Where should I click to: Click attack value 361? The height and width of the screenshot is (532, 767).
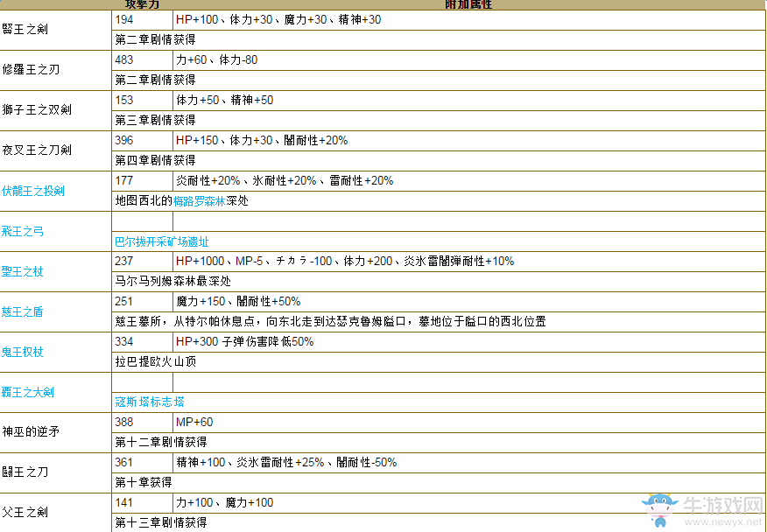[123, 462]
